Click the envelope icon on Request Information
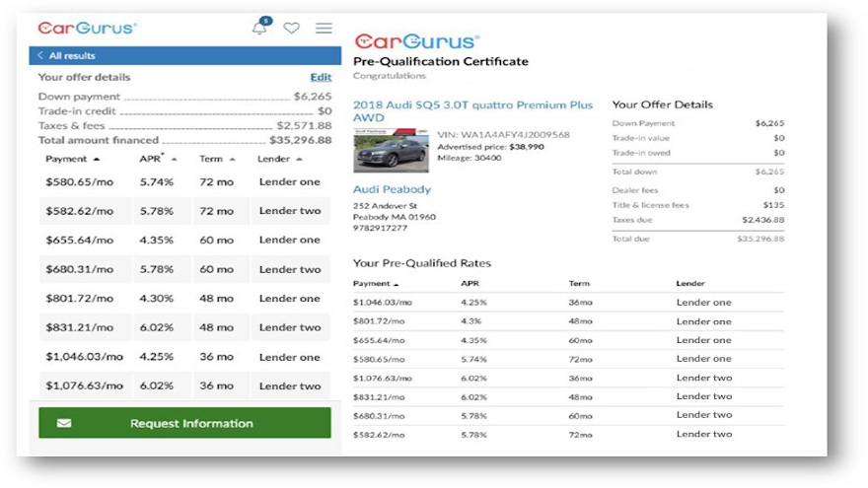Viewport: 868px width, 488px height. (64, 424)
